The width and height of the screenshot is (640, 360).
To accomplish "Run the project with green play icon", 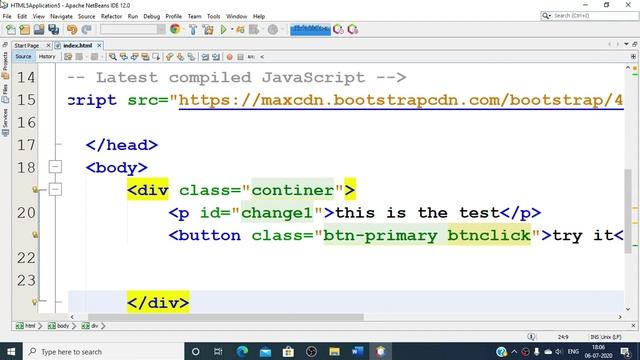I will 223,29.
